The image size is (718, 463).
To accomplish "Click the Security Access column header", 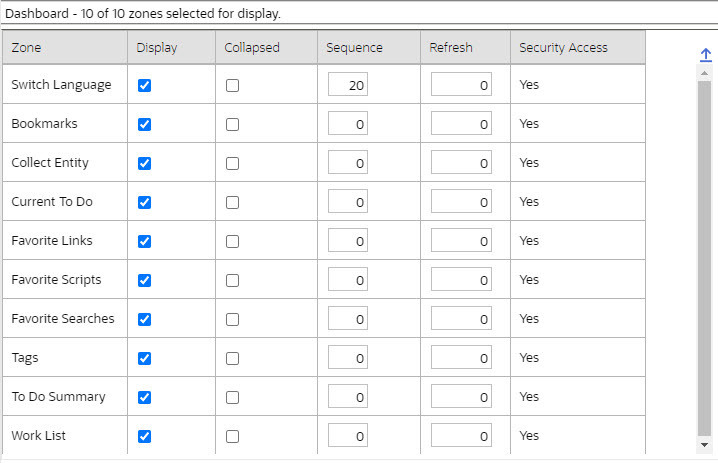I will [563, 47].
